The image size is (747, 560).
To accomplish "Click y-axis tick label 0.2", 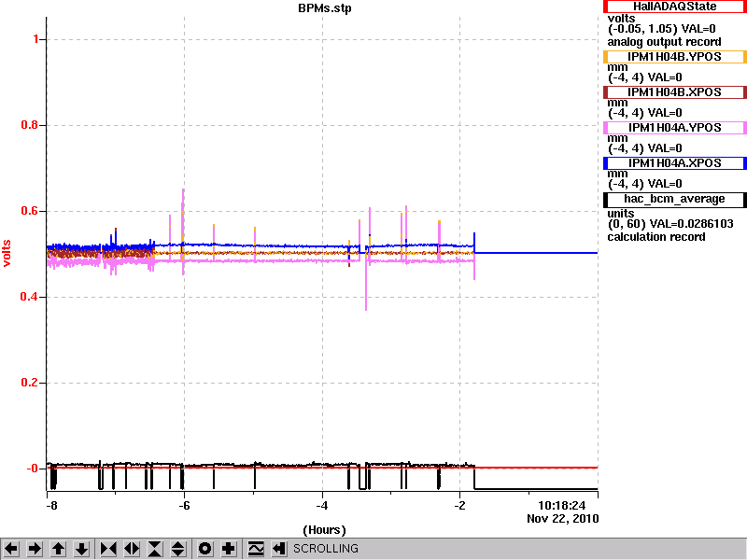I will [x=30, y=383].
